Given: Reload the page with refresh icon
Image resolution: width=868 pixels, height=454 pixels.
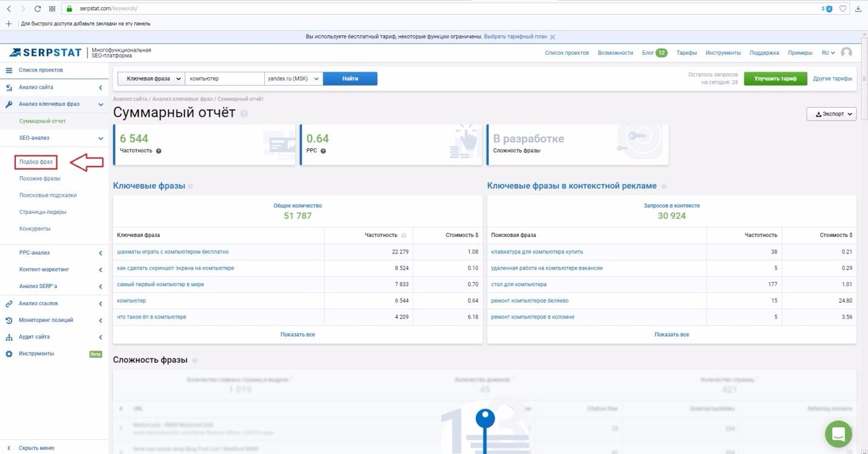Looking at the screenshot, I should pos(38,9).
